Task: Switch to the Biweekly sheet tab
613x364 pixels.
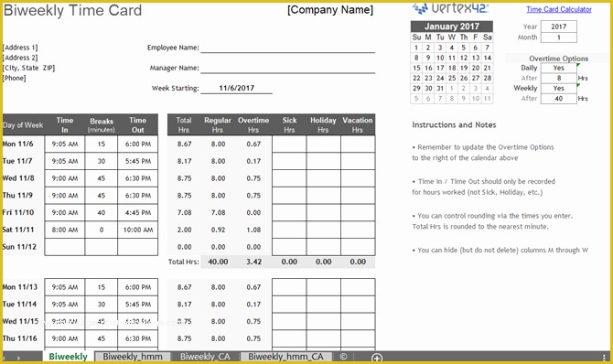Action: click(x=69, y=356)
